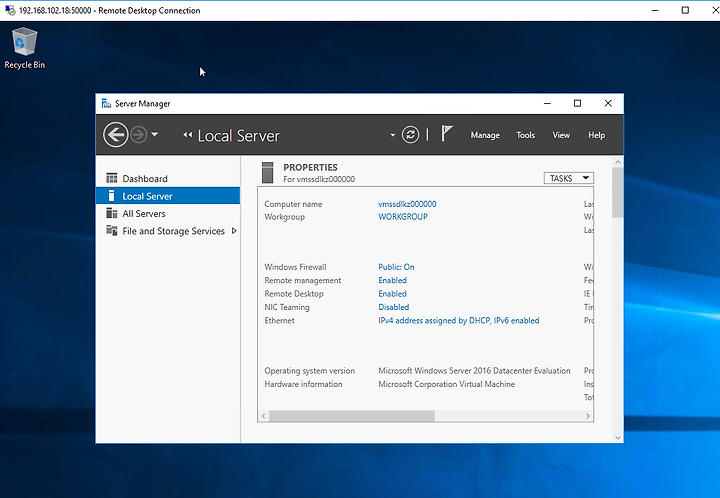Viewport: 720px width, 498px height.
Task: Click the breadcrumb double-chevron before Local Server
Action: click(187, 135)
